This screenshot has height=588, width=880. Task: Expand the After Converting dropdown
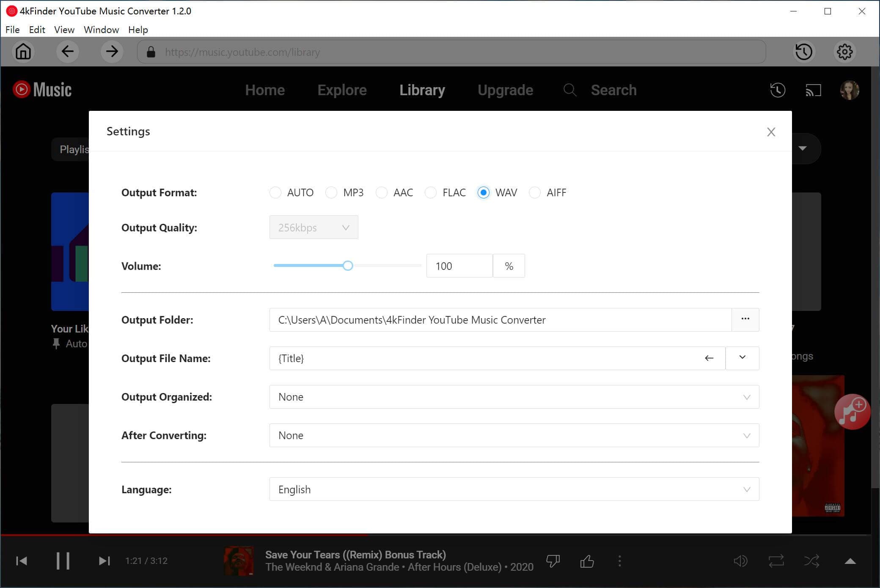point(746,435)
